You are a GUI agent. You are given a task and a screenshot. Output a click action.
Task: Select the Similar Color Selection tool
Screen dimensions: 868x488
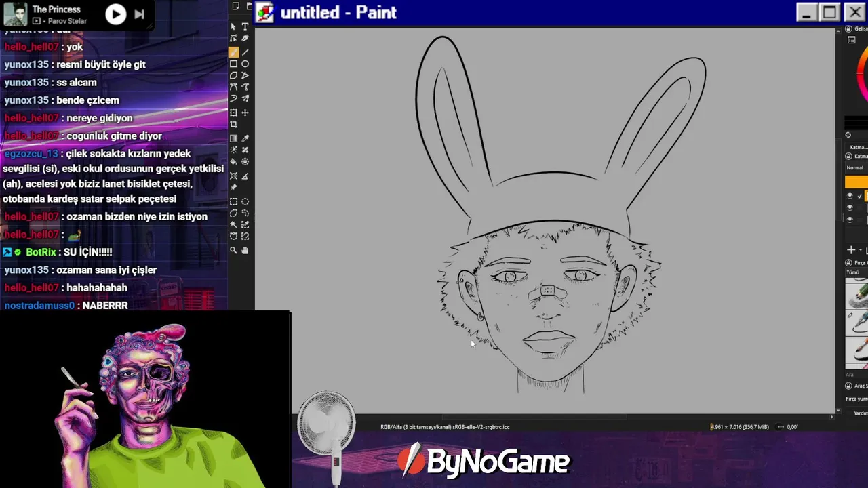(245, 224)
